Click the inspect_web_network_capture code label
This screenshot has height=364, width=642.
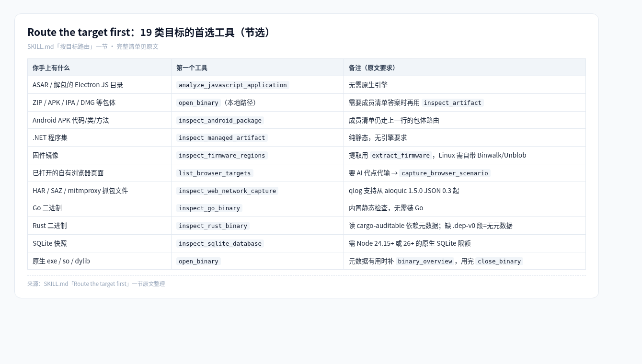[227, 191]
